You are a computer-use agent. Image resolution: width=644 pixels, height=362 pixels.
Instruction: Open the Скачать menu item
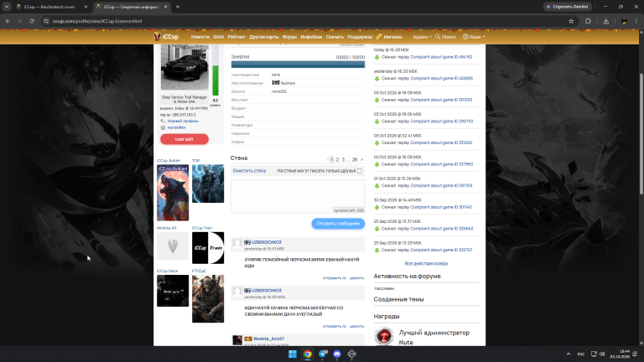coord(335,37)
